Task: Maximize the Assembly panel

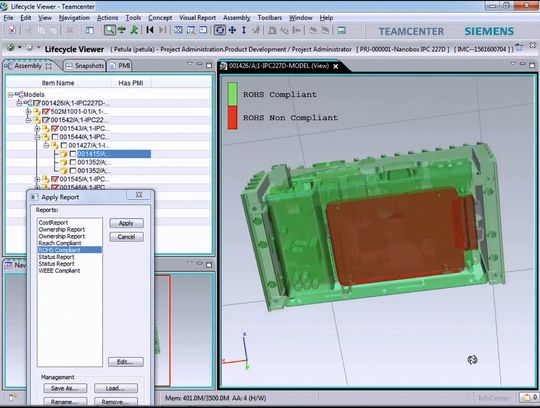Action: point(209,65)
